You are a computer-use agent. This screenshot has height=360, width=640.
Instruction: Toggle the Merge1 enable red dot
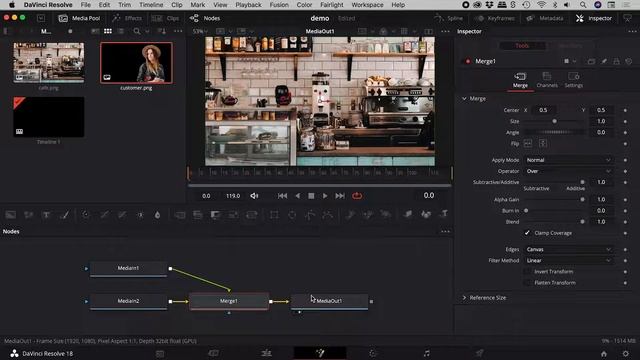(468, 61)
